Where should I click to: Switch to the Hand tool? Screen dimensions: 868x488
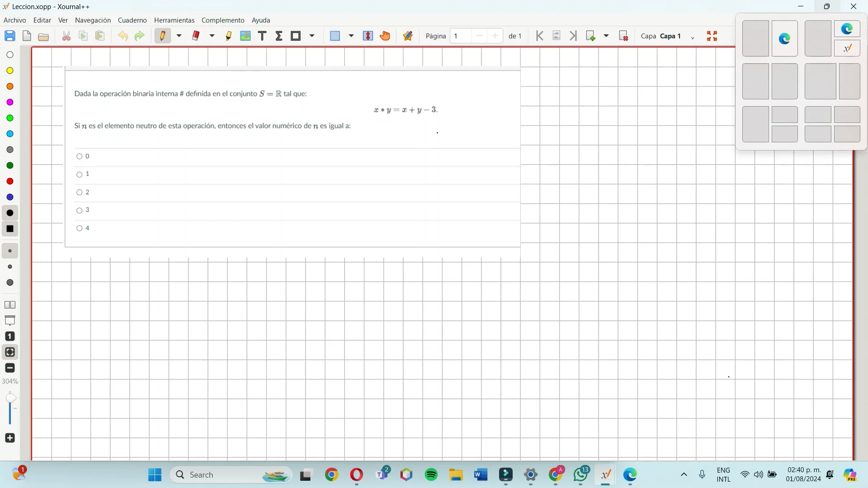pos(385,36)
